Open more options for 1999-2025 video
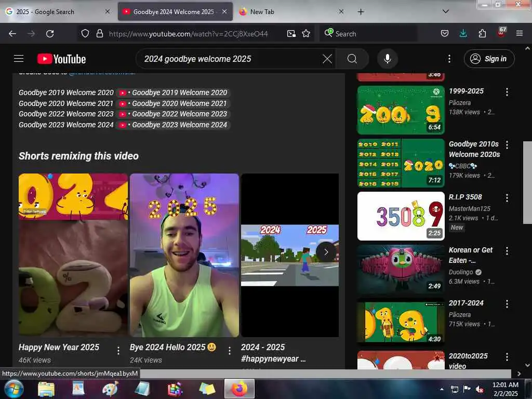Image resolution: width=532 pixels, height=399 pixels. tap(507, 92)
